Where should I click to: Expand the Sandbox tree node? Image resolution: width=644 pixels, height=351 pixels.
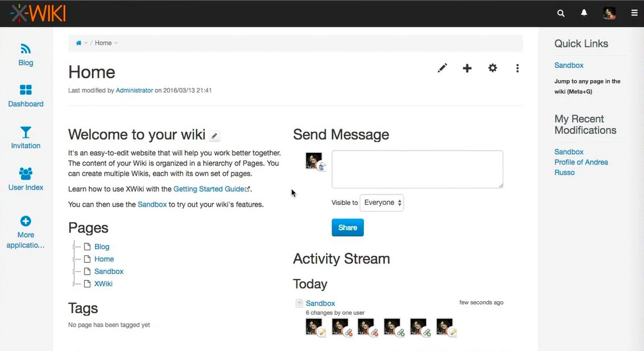click(x=74, y=271)
